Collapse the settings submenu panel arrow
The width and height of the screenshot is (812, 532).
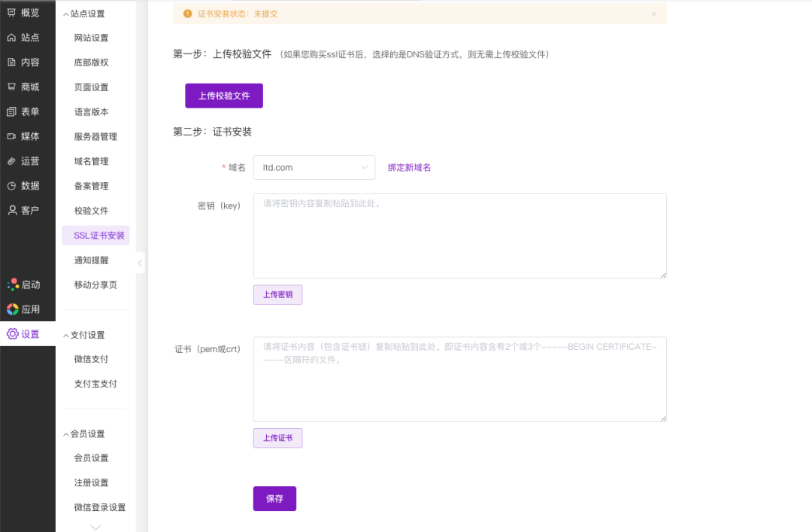[140, 263]
